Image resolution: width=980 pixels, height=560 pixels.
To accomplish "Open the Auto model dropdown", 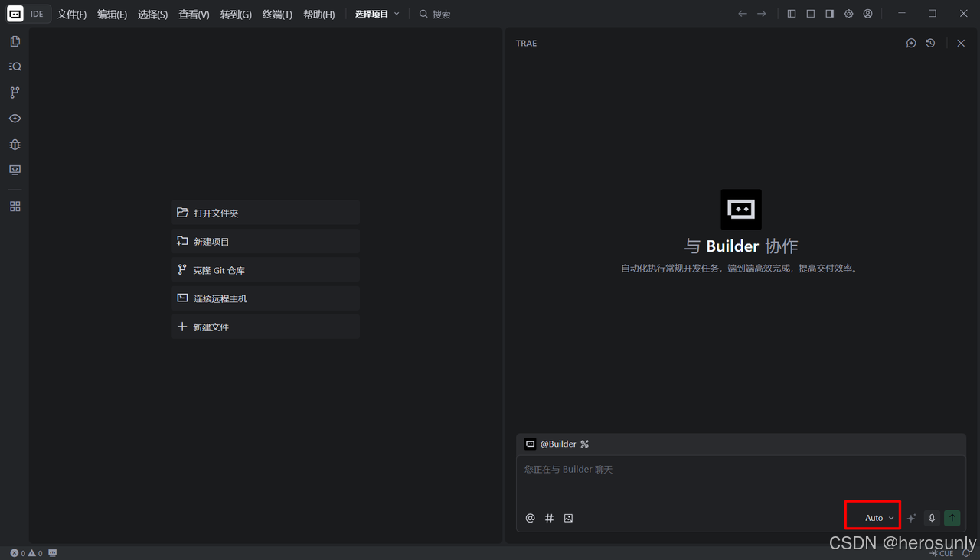I will coord(879,518).
